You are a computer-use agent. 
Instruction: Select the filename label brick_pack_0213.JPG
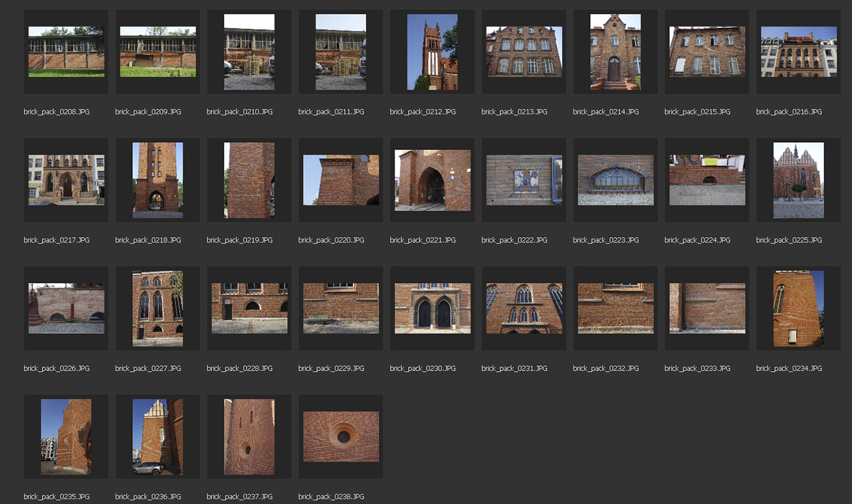514,112
